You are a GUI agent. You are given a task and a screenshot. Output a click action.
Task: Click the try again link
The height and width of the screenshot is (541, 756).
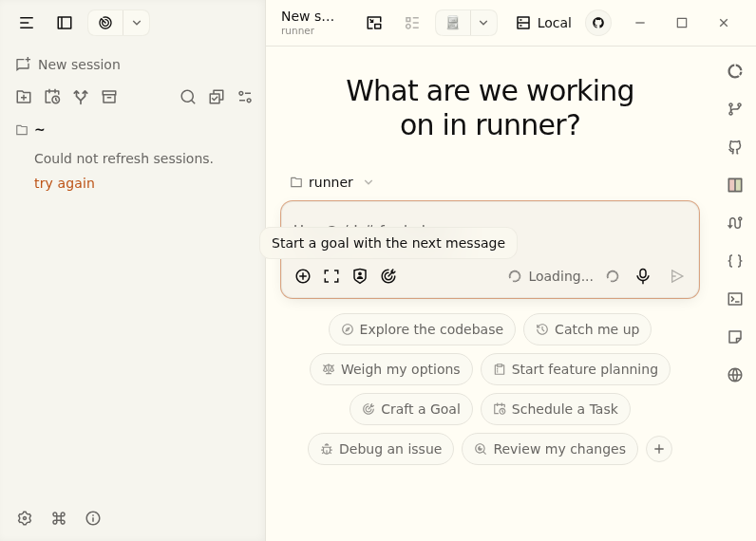65,183
